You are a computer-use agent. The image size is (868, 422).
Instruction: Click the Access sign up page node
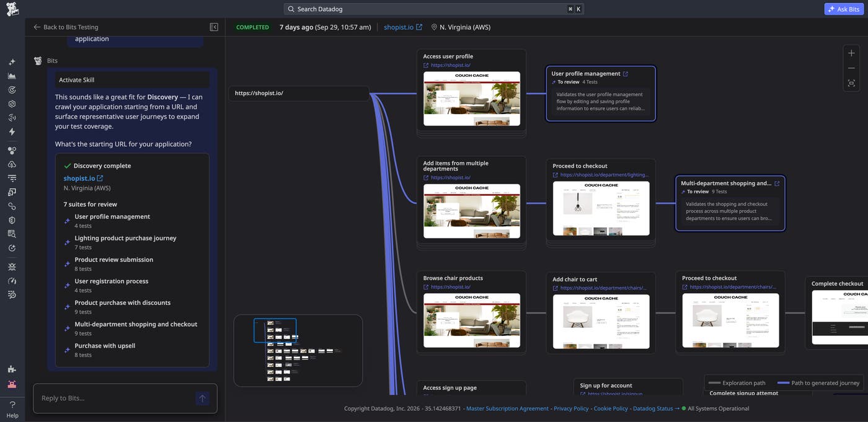[x=472, y=388]
